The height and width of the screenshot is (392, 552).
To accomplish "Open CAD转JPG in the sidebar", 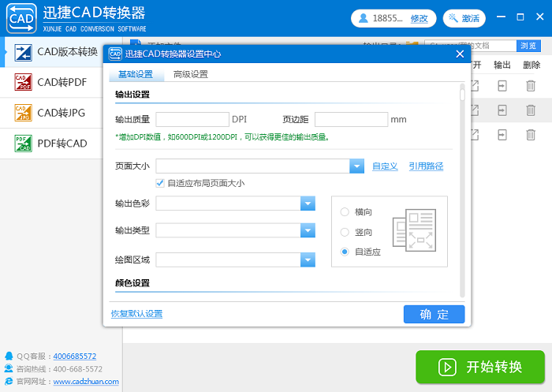I will click(x=51, y=113).
